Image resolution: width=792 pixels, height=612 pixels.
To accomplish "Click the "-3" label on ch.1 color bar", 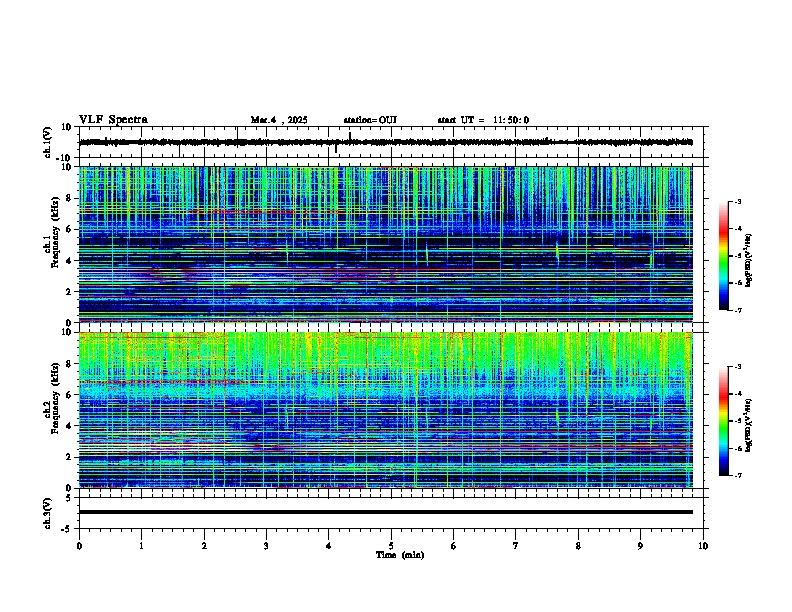I will [738, 201].
